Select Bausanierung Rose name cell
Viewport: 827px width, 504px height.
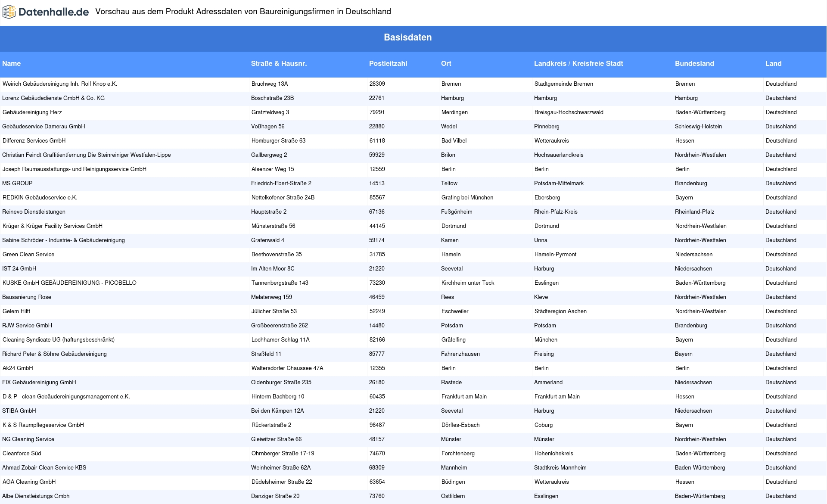(x=27, y=297)
